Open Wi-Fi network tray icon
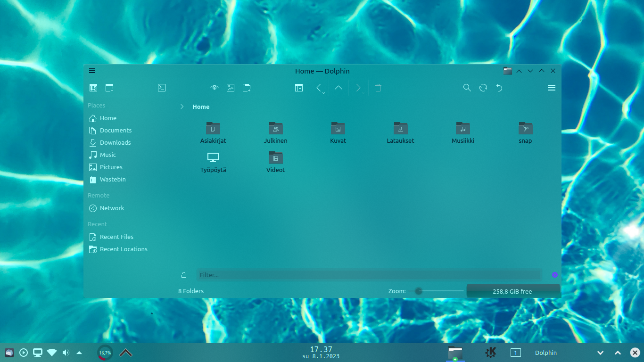Viewport: 644px width, 362px height. tap(52, 353)
